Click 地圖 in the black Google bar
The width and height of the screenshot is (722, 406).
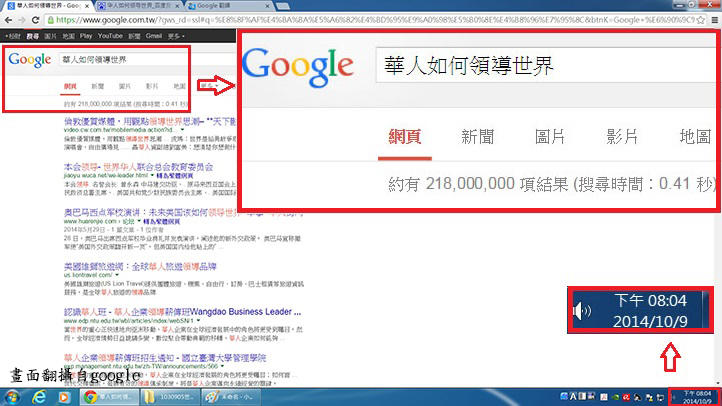click(69, 36)
